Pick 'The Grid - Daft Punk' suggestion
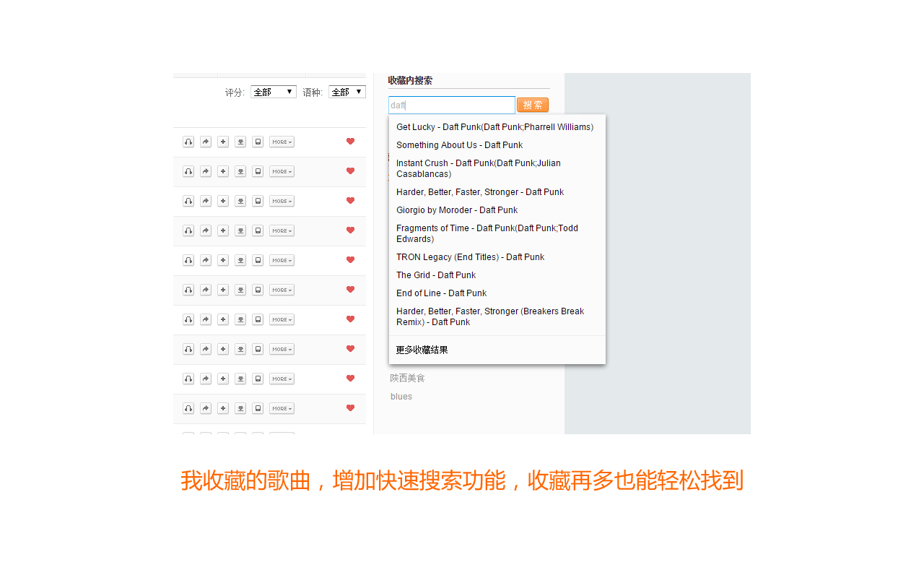Image resolution: width=924 pixels, height=578 pixels. 497,275
